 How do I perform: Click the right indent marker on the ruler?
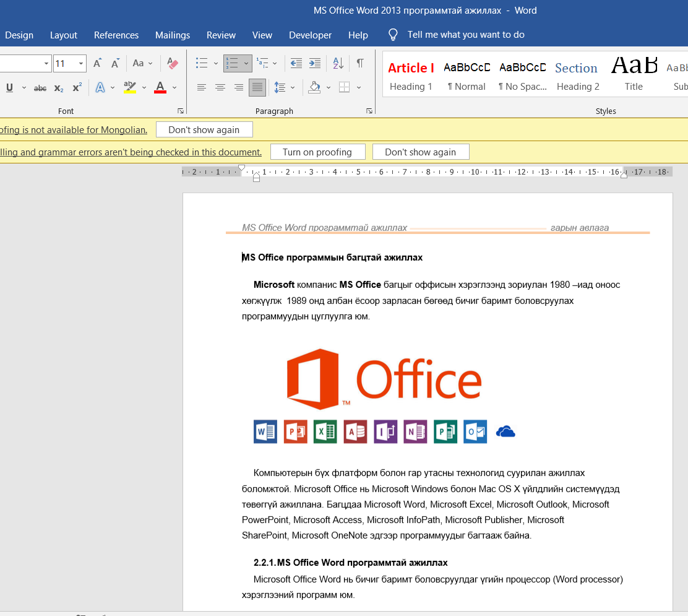click(x=624, y=175)
